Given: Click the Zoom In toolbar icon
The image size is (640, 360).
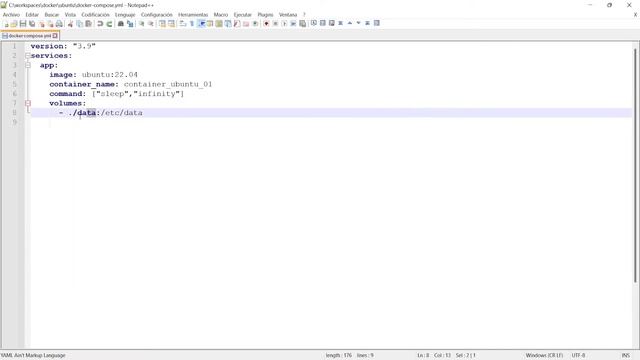Looking at the screenshot, I should coord(141,24).
